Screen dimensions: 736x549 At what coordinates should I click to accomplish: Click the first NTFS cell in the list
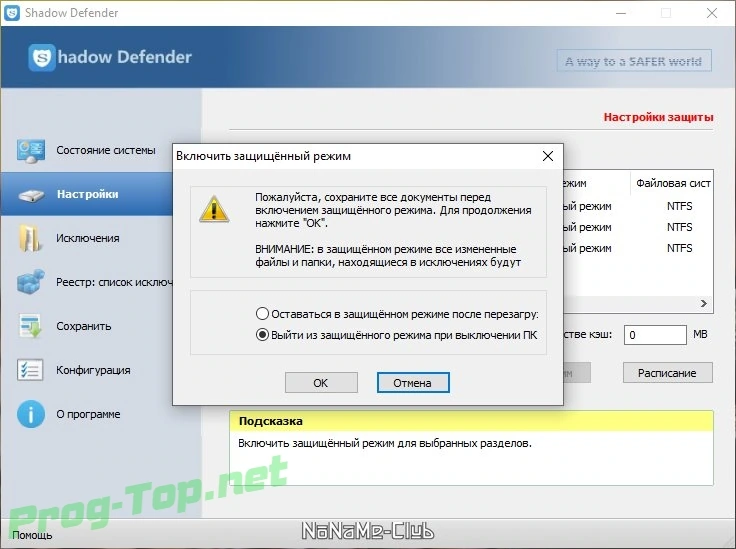[x=679, y=206]
